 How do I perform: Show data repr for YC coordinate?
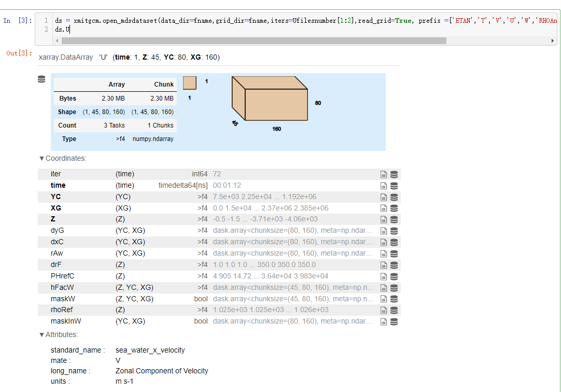tap(394, 197)
